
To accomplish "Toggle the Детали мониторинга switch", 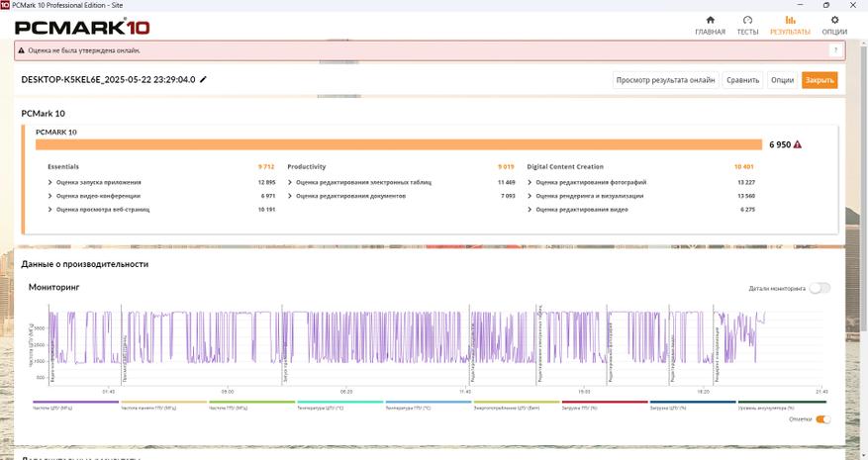I will pyautogui.click(x=820, y=289).
